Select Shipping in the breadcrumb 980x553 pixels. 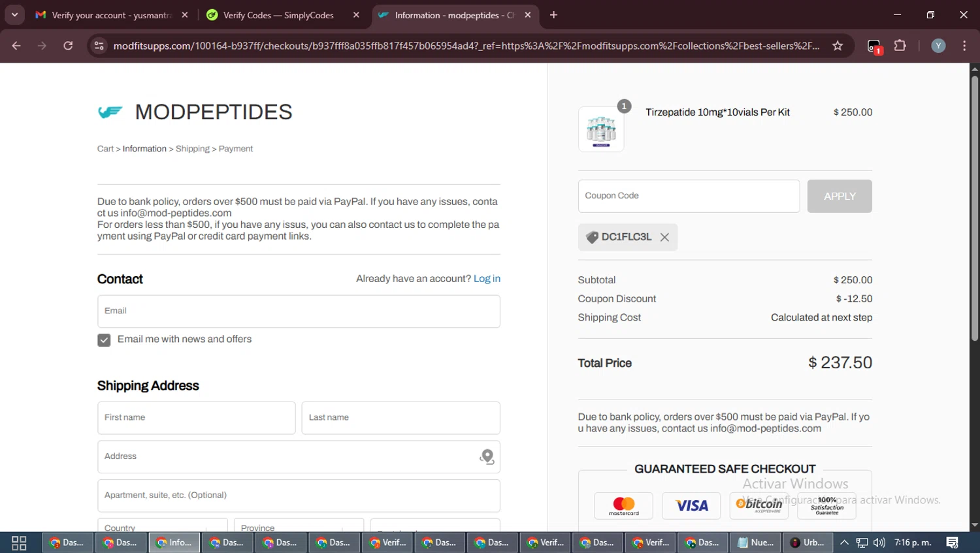(193, 149)
